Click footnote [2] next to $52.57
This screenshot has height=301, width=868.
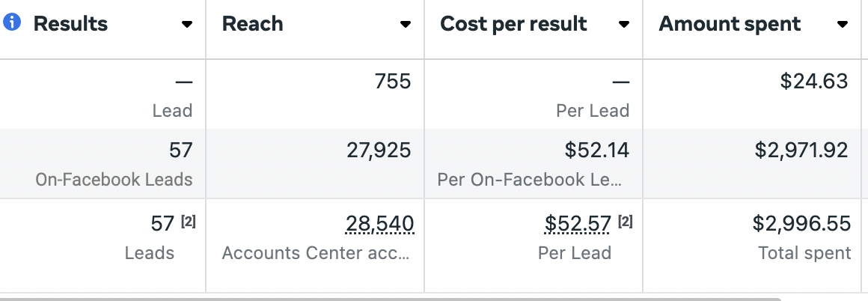(625, 222)
